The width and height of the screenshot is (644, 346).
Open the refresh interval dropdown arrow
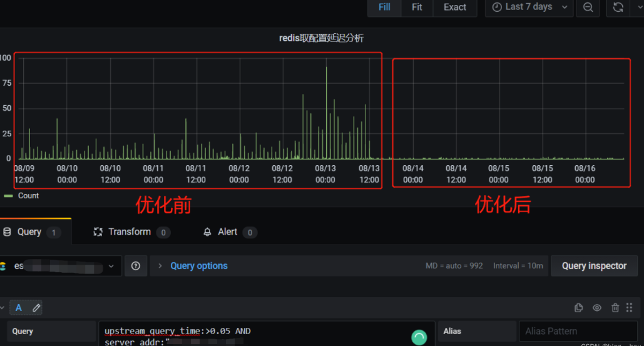[638, 7]
